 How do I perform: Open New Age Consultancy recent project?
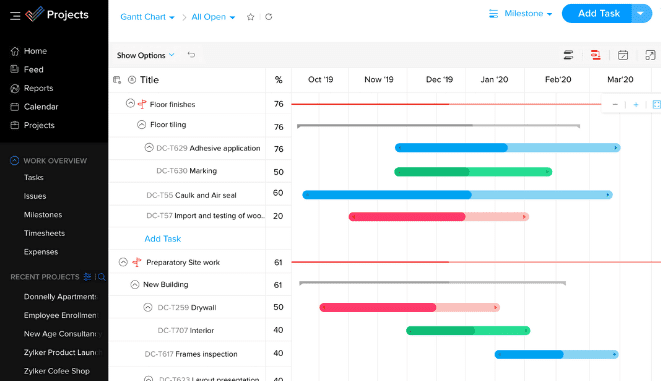[63, 334]
